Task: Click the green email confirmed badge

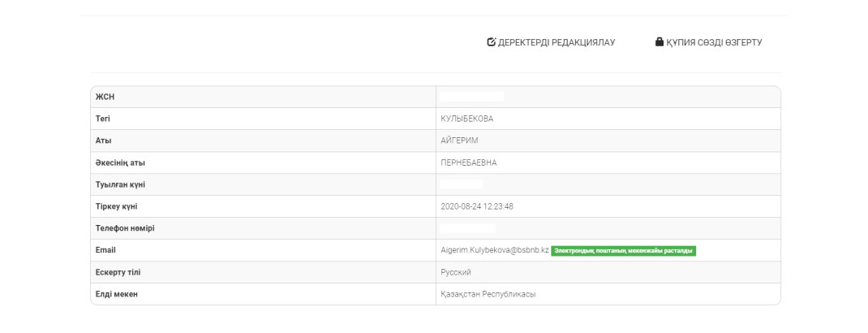Action: click(x=623, y=250)
